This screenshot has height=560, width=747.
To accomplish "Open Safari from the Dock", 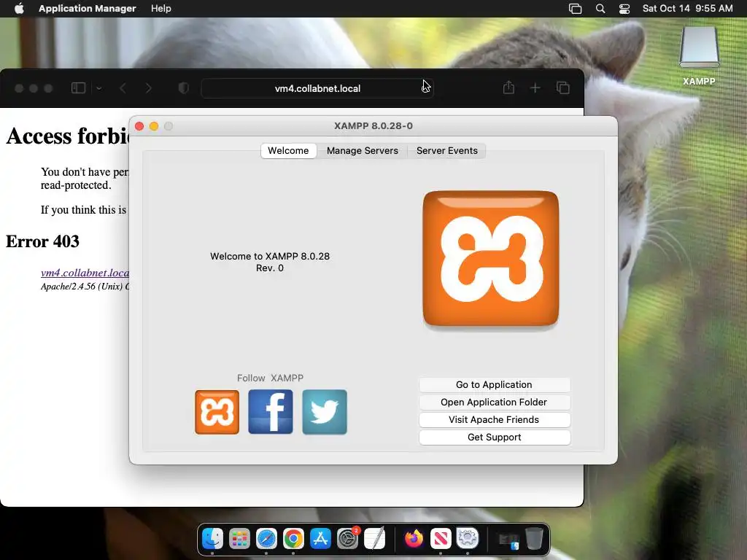I will [266, 539].
